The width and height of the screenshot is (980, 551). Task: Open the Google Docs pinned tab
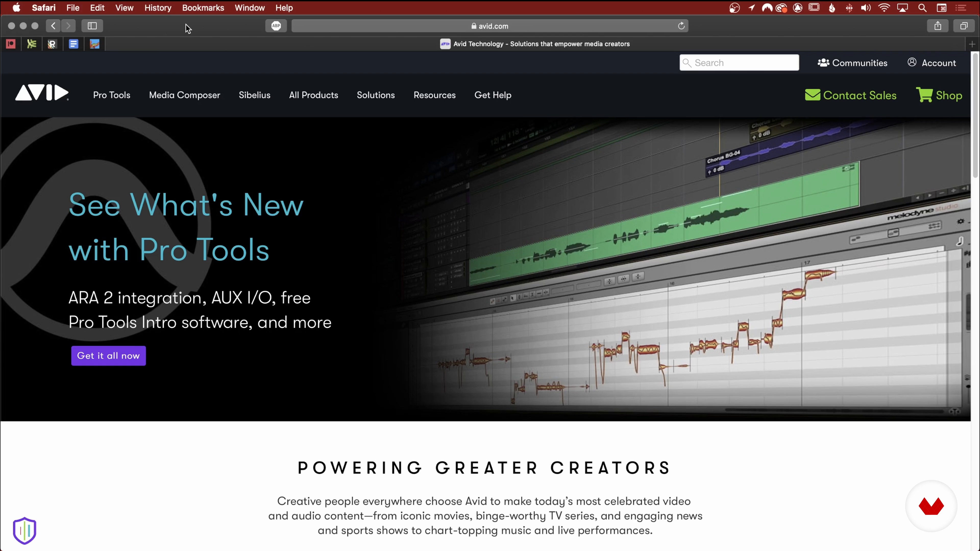(x=73, y=44)
